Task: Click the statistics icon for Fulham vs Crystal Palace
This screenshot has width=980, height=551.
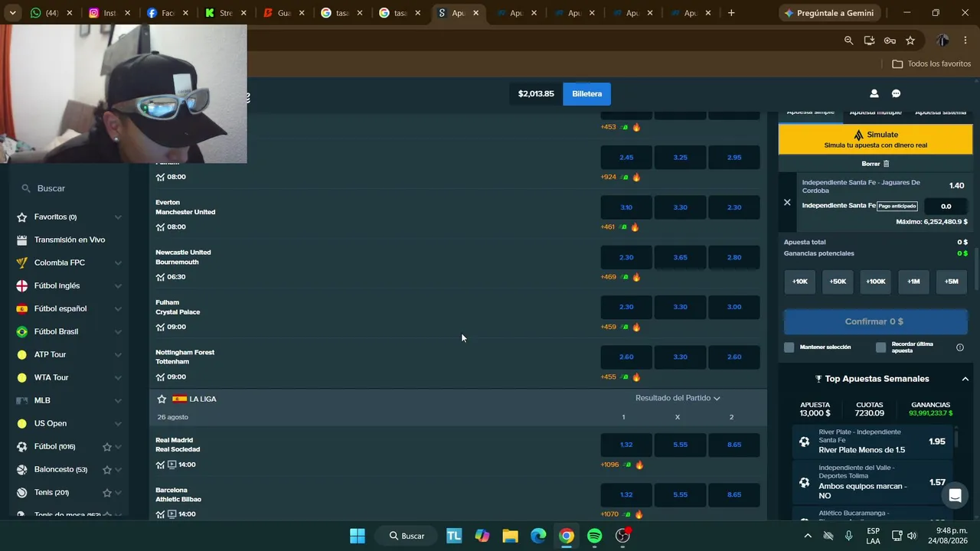Action: [160, 327]
